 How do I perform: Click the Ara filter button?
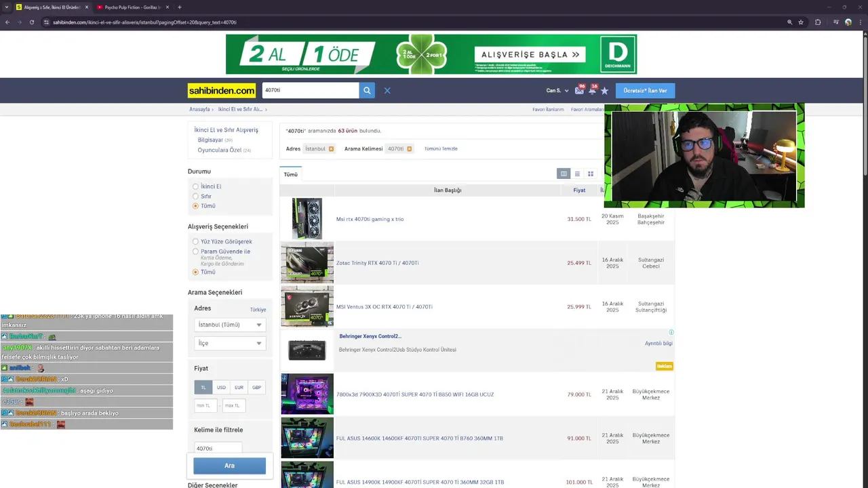229,466
